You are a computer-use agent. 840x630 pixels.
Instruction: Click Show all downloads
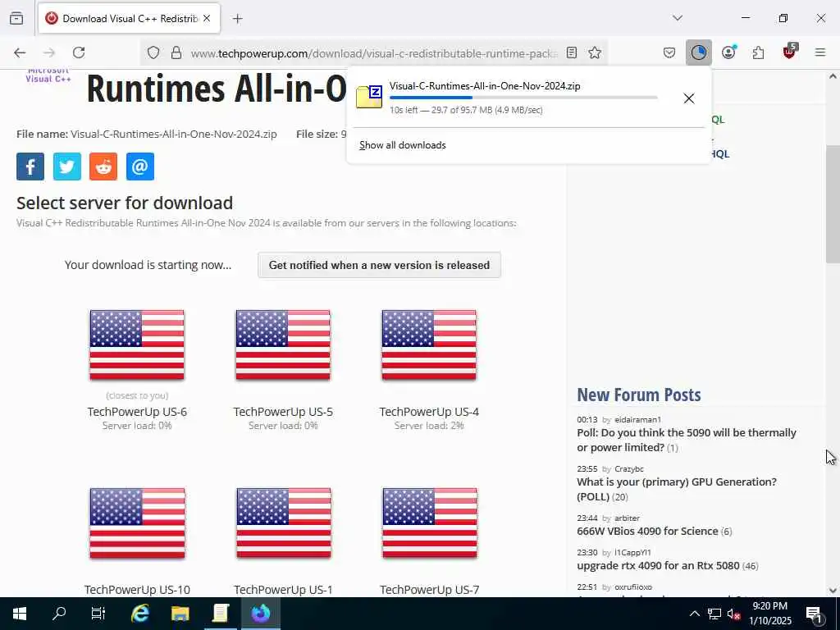point(402,145)
